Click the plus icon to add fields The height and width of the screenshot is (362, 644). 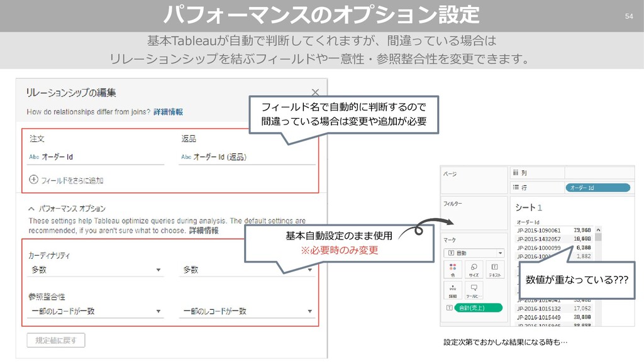(34, 179)
